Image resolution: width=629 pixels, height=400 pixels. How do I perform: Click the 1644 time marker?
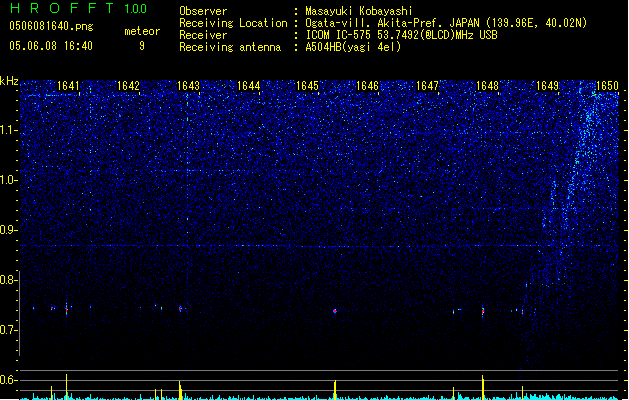pos(248,86)
